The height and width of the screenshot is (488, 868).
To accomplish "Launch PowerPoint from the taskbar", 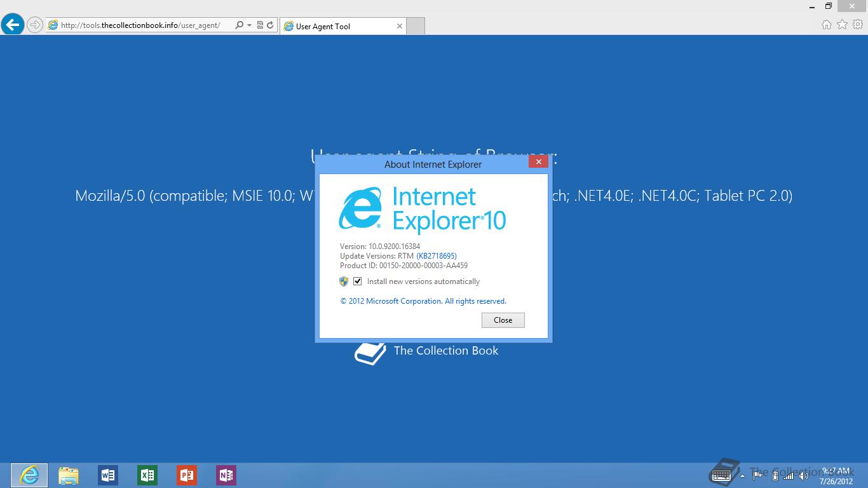I will 187,475.
